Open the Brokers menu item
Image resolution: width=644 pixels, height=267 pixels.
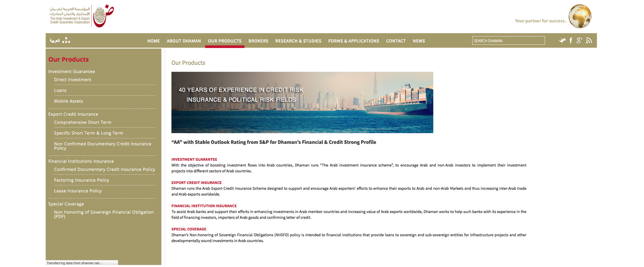[x=258, y=41]
